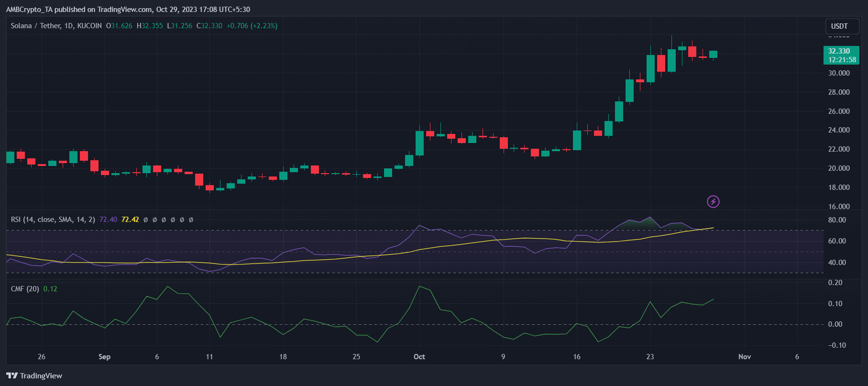Click the 80.00 RSI axis label
Viewport: 868px width, 386px height.
[837, 220]
